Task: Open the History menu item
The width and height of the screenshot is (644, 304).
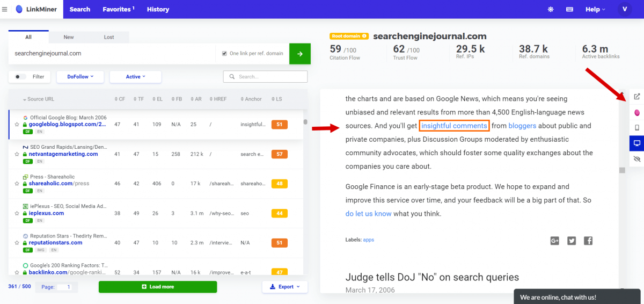Action: pyautogui.click(x=158, y=9)
